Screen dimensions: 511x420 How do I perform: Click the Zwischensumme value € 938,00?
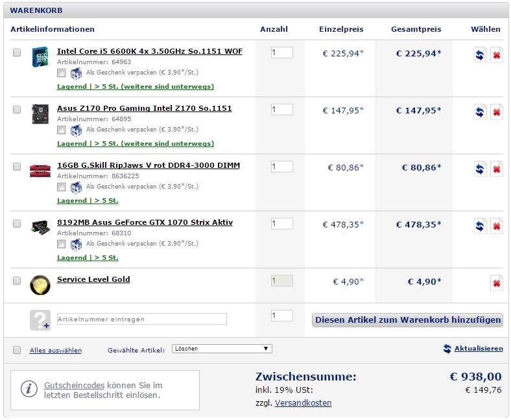coord(475,377)
